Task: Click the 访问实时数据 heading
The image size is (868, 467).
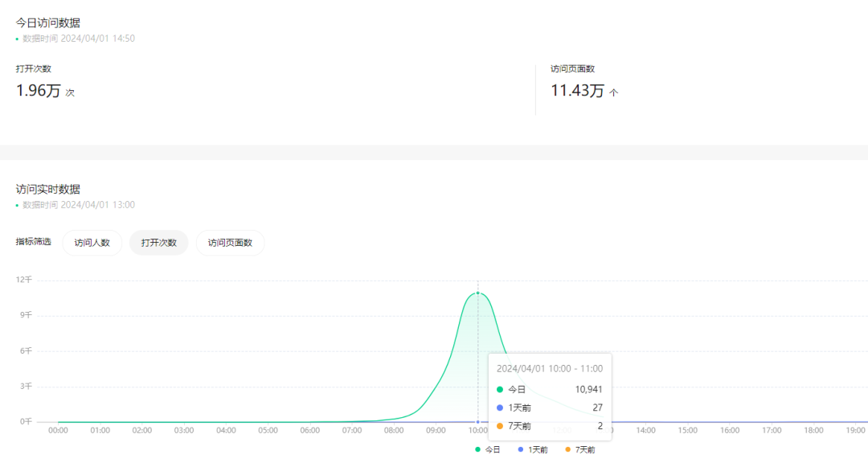Action: (47, 189)
